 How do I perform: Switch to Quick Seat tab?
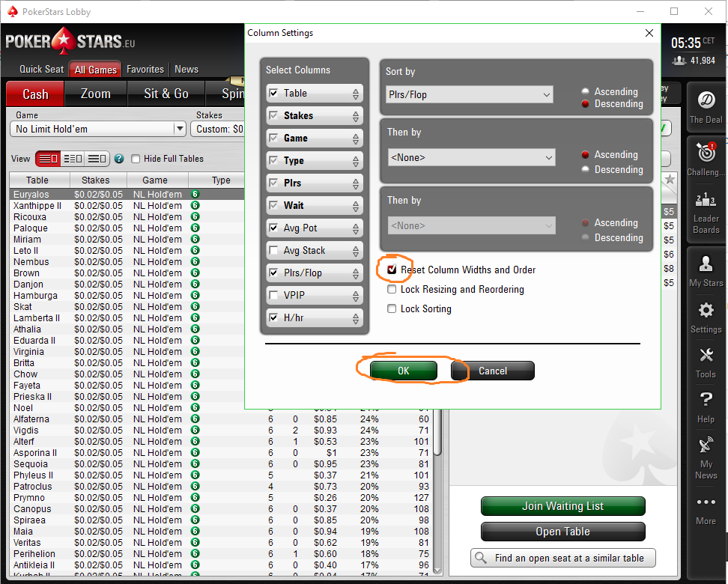pos(41,69)
